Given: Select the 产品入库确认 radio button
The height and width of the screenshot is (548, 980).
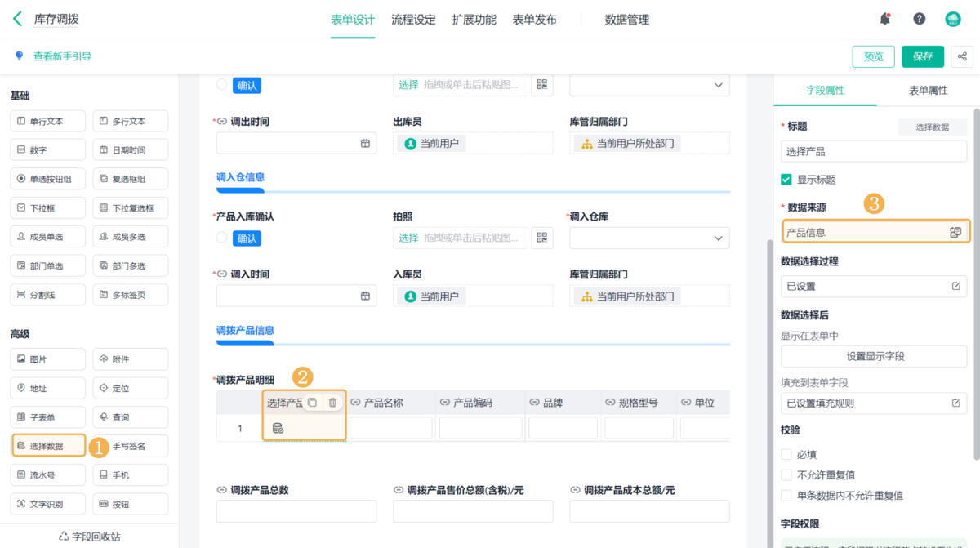Looking at the screenshot, I should pyautogui.click(x=222, y=238).
